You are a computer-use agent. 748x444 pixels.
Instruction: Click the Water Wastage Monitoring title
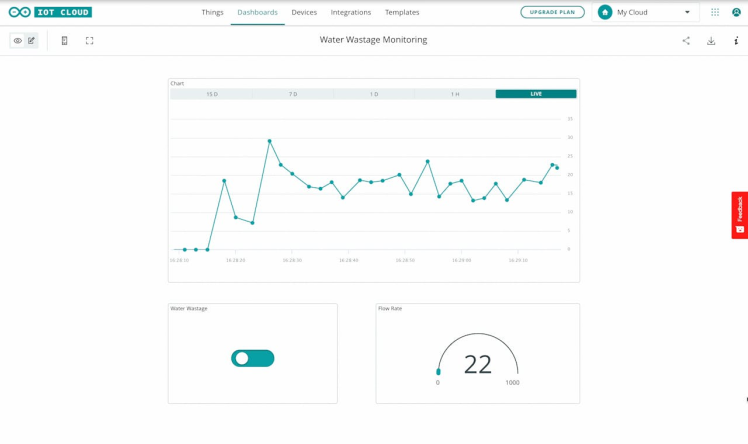click(x=374, y=40)
